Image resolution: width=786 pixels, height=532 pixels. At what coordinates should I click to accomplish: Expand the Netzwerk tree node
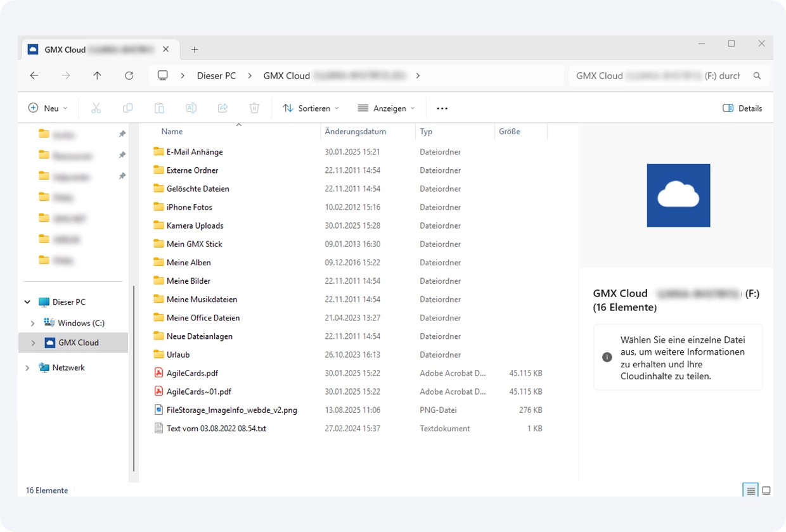pyautogui.click(x=27, y=367)
